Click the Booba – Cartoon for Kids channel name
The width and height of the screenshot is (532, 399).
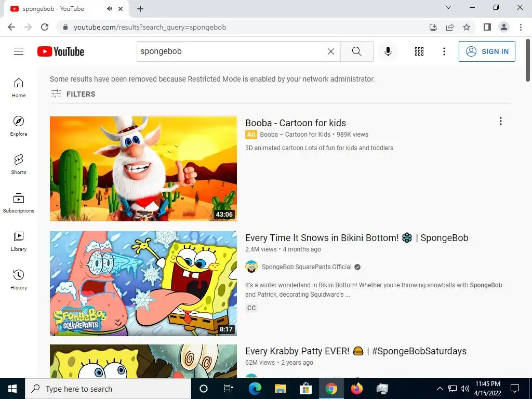[295, 135]
